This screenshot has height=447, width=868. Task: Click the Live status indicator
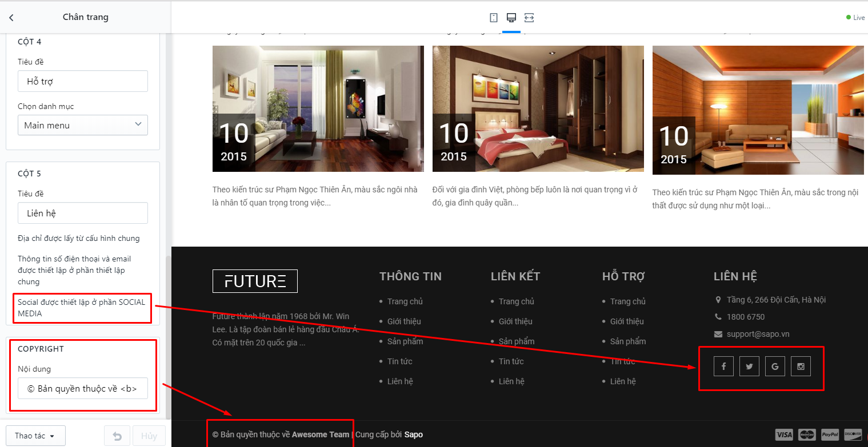tap(855, 18)
